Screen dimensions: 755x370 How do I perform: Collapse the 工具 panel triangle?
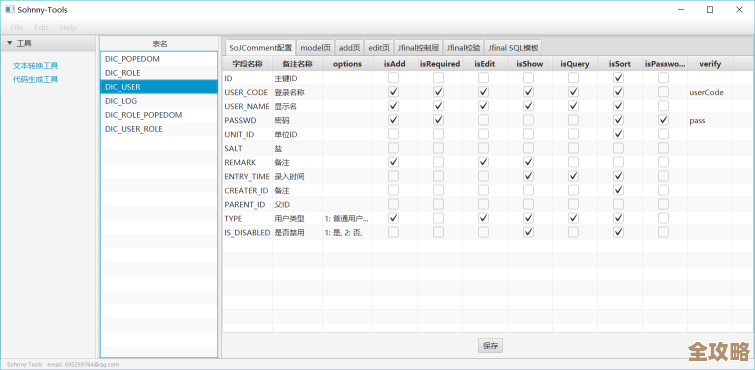tap(9, 43)
